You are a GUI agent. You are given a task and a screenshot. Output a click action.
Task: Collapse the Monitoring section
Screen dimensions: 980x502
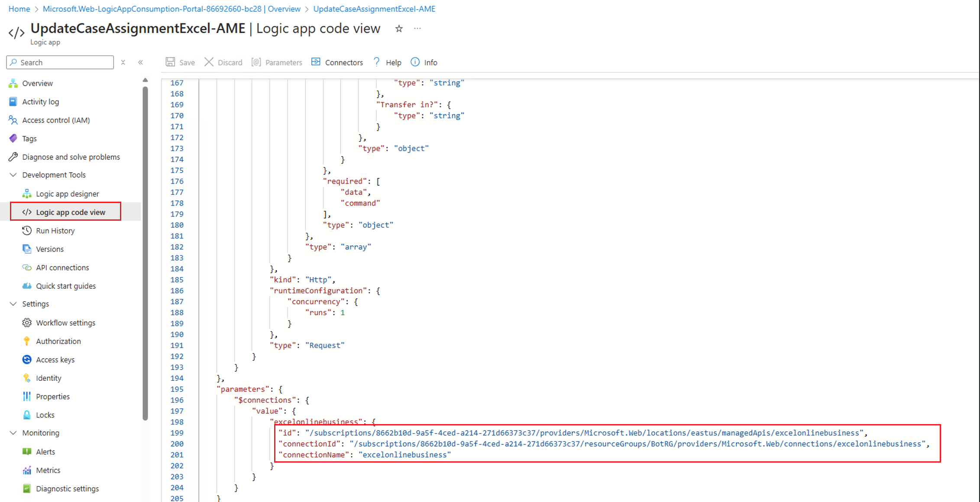[x=13, y=433]
